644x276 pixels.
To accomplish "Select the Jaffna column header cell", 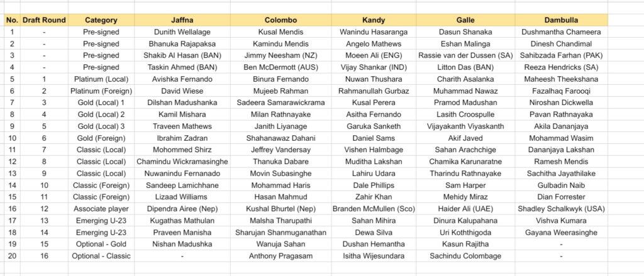I will pos(182,19).
